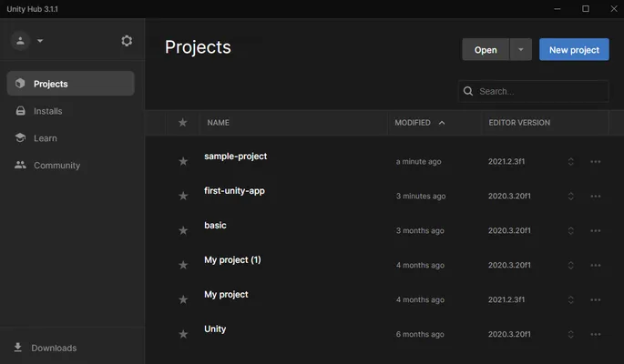
Task: Open more options for My project
Action: click(x=596, y=299)
